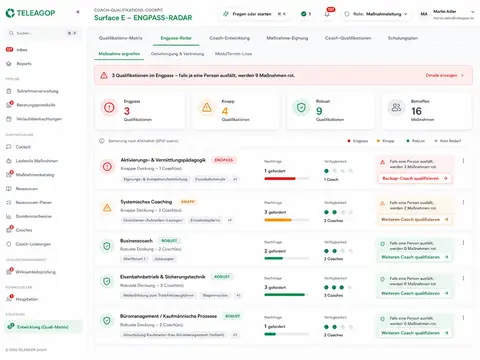Click the sorting info icon
Viewport: 480px width, 360px height.
pyautogui.click(x=102, y=141)
